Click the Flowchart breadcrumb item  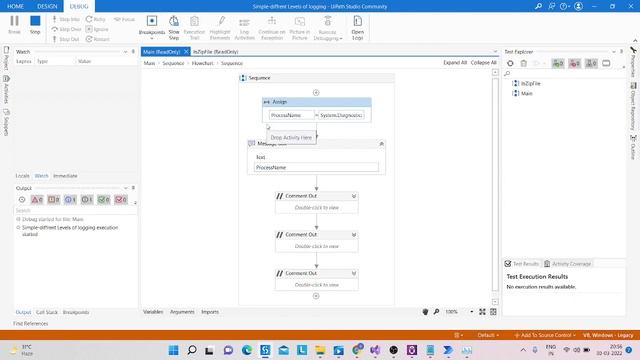[x=202, y=63]
